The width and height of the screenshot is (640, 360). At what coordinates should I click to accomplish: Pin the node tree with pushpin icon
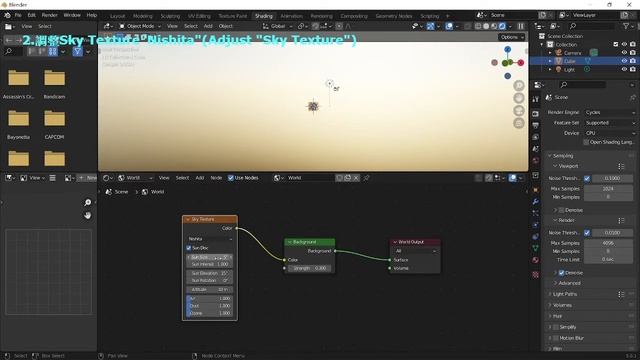366,178
